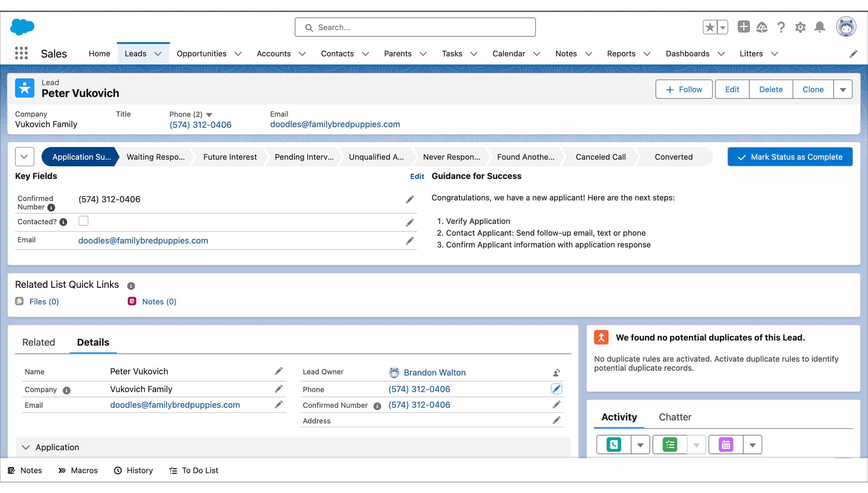Click the Files(0) attachment icon toggle
This screenshot has width=868, height=493.
tap(20, 301)
